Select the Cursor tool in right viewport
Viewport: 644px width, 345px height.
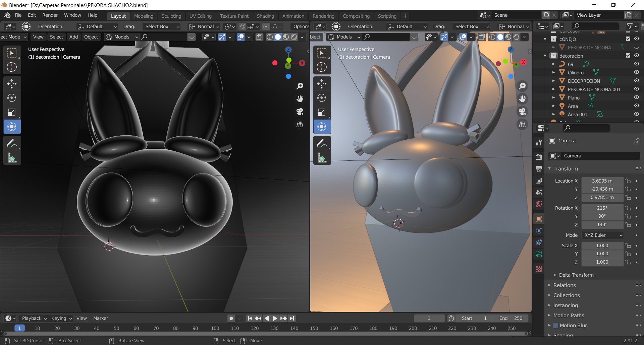(321, 67)
